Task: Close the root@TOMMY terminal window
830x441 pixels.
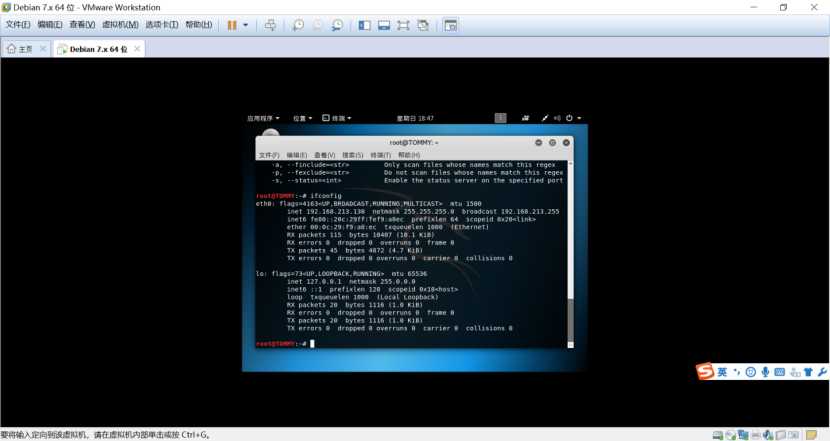Action: (566, 142)
